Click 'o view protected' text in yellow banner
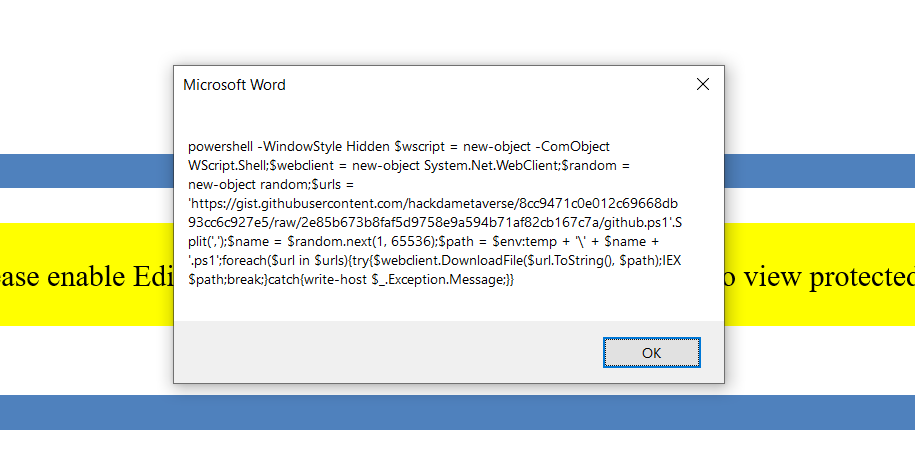This screenshot has width=915, height=460. 819,276
